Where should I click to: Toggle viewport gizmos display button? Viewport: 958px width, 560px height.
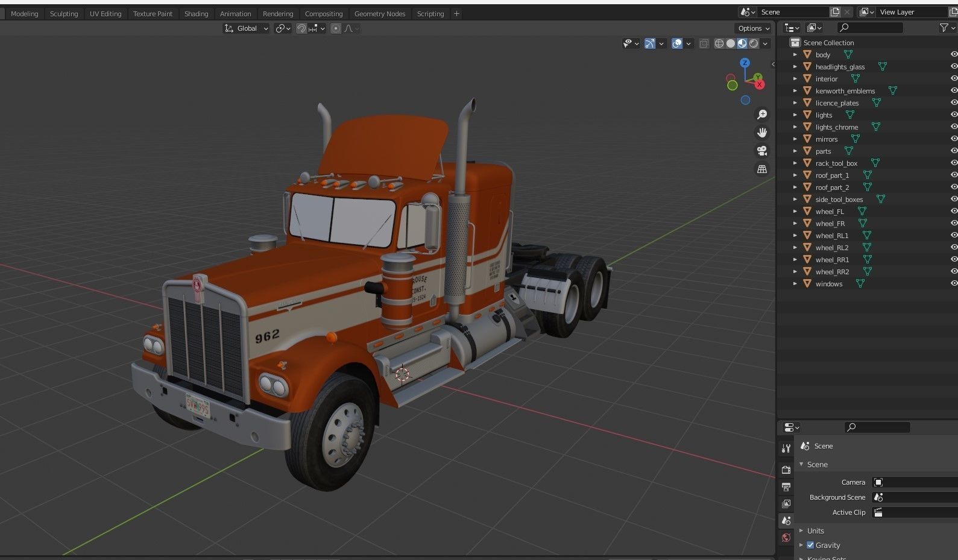point(649,43)
